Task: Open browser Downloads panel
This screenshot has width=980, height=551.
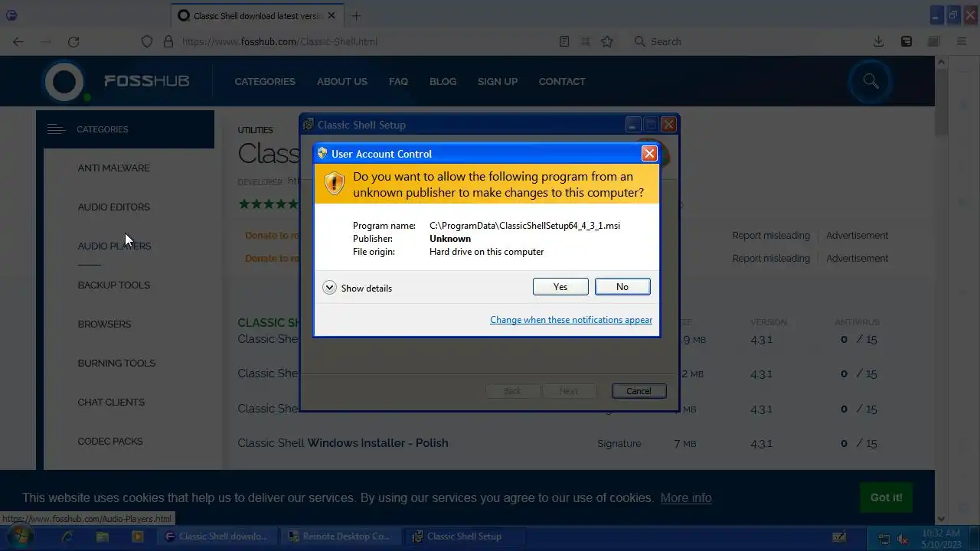Action: pyautogui.click(x=879, y=41)
